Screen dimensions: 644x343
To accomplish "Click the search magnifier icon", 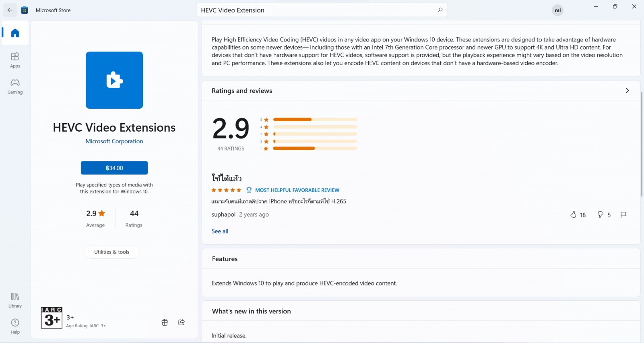I will (x=440, y=10).
